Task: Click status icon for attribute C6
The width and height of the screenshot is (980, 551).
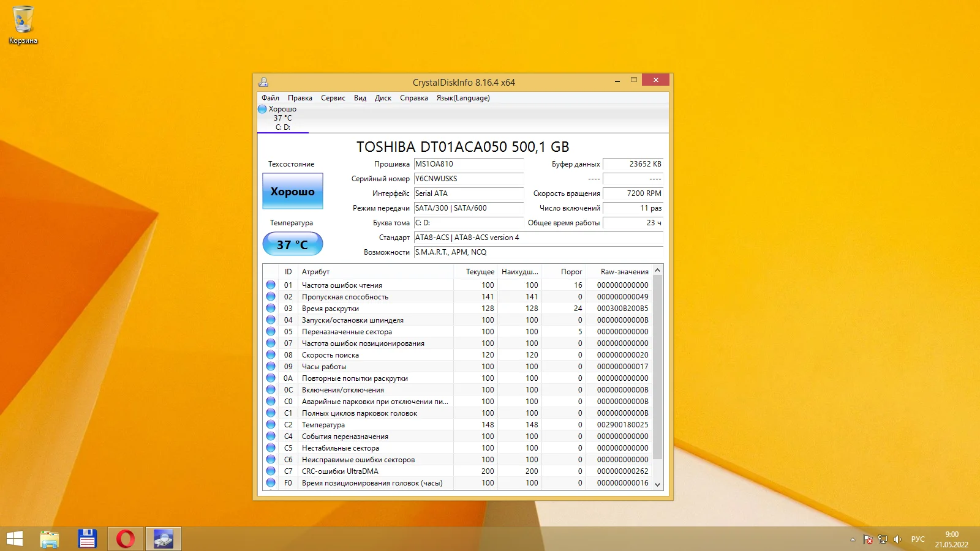Action: click(271, 459)
